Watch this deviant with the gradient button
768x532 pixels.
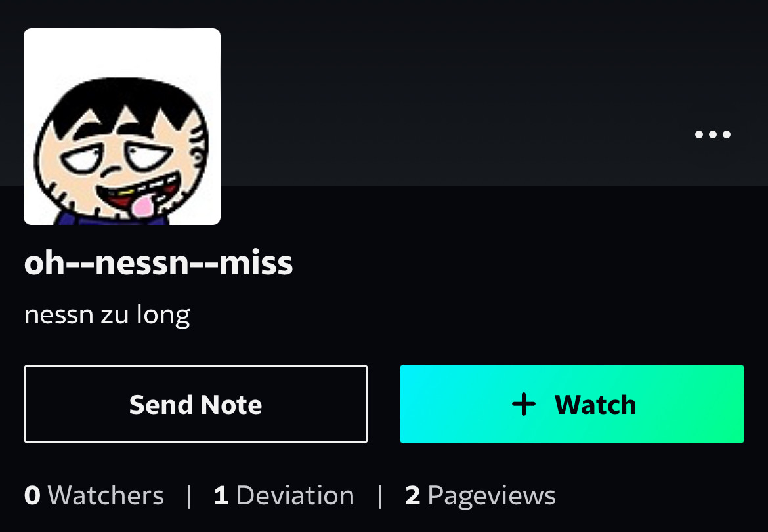(572, 404)
